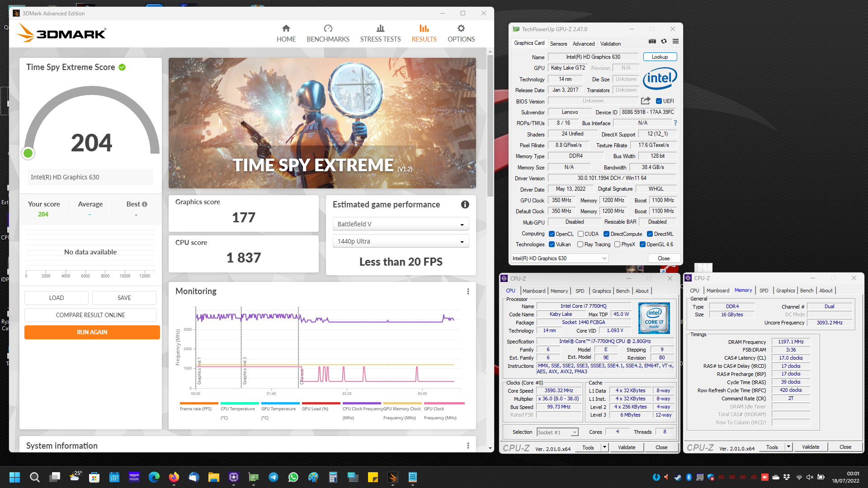Toggle OpenGL 4.6 checkbox in GPU-Z
This screenshot has height=488, width=868.
[x=642, y=244]
